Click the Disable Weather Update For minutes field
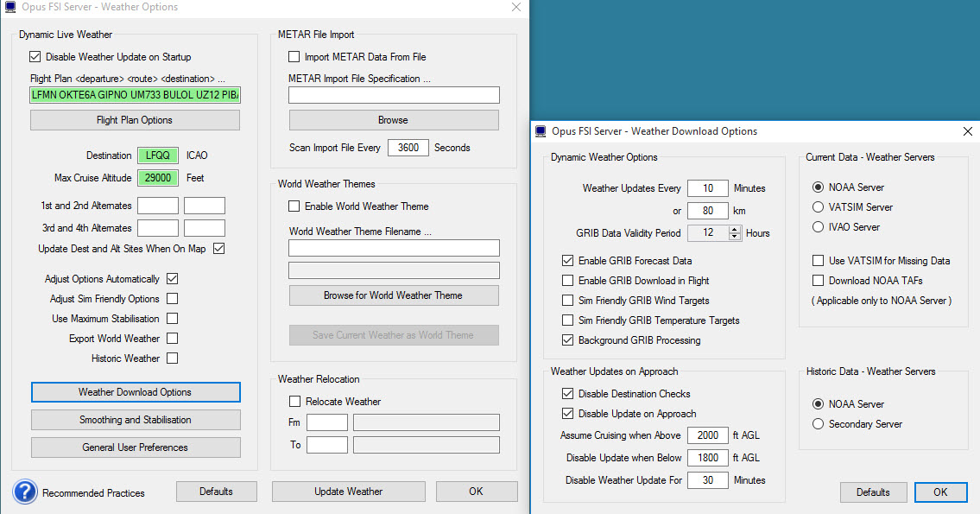Image resolution: width=980 pixels, height=514 pixels. [x=707, y=480]
